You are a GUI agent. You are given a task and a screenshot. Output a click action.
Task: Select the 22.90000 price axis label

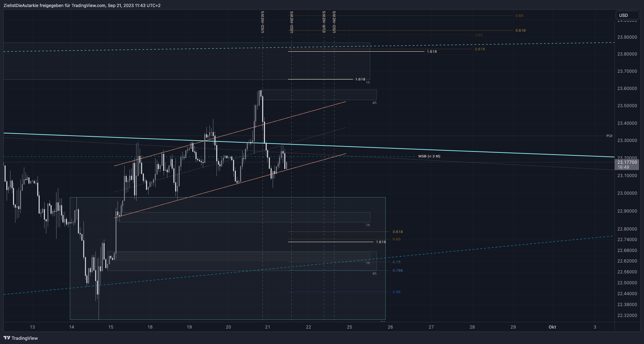(627, 211)
